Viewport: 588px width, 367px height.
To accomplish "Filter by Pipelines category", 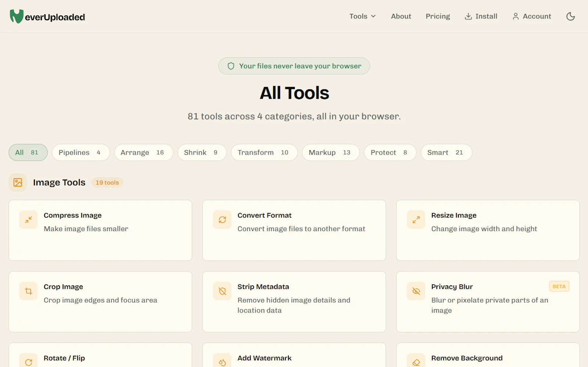I will point(81,152).
